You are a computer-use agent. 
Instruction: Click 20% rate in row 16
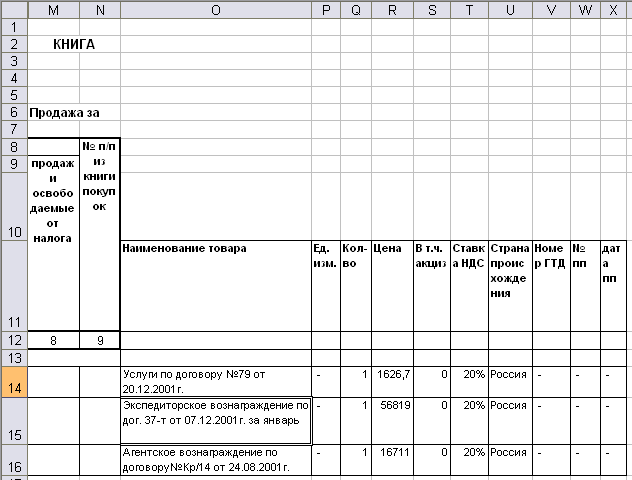[469, 460]
